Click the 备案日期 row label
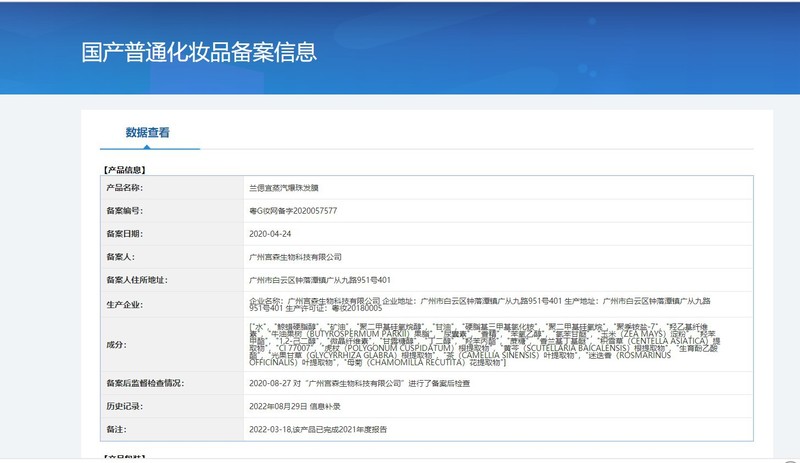The image size is (800, 463). (x=124, y=234)
